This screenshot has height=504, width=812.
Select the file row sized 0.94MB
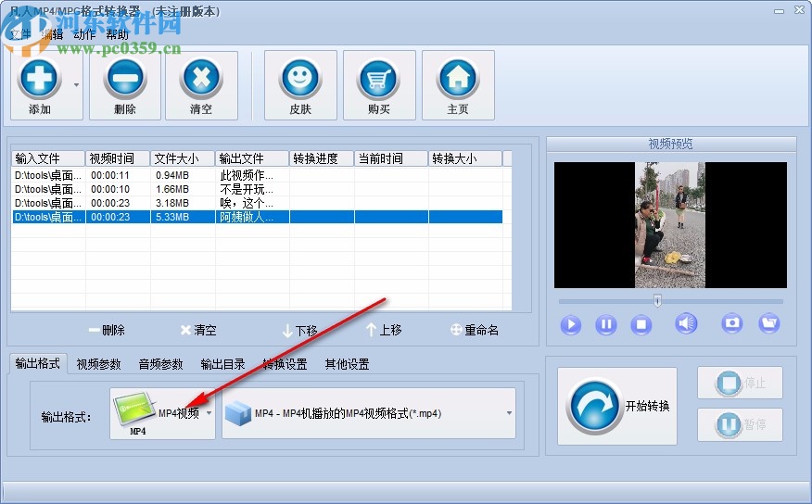(x=257, y=175)
